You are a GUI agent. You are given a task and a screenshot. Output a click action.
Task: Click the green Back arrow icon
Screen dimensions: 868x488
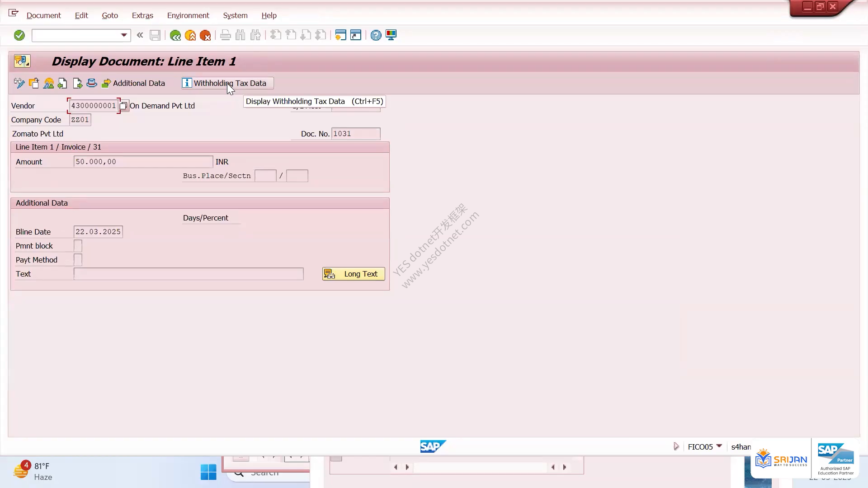(175, 35)
